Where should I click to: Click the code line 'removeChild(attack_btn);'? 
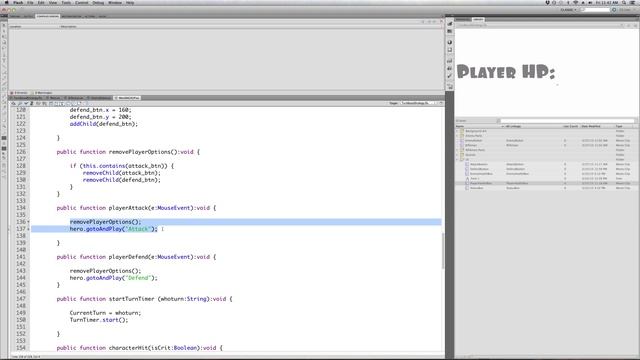(x=122, y=173)
